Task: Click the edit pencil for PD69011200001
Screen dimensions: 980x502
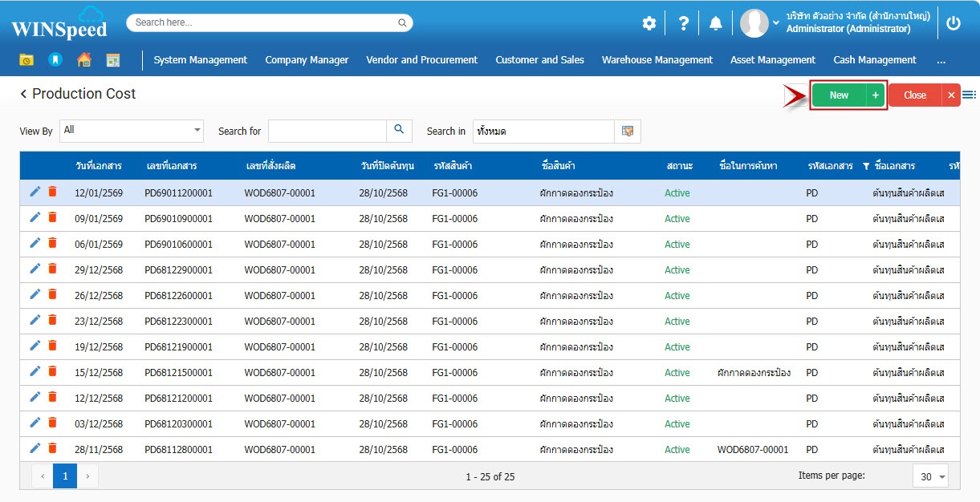Action: (35, 192)
